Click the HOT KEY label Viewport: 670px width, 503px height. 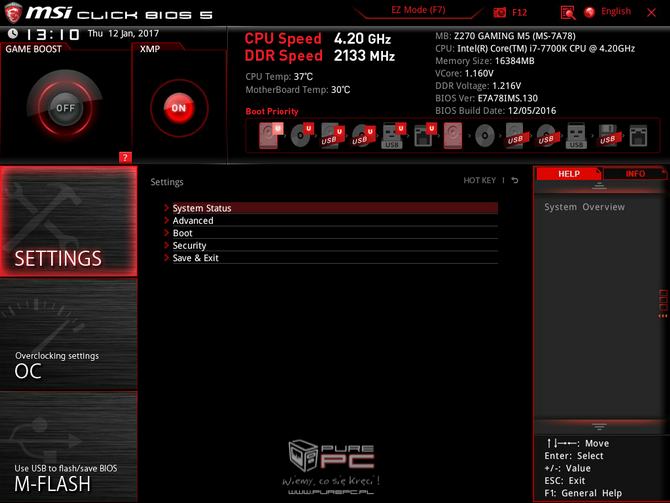point(479,180)
